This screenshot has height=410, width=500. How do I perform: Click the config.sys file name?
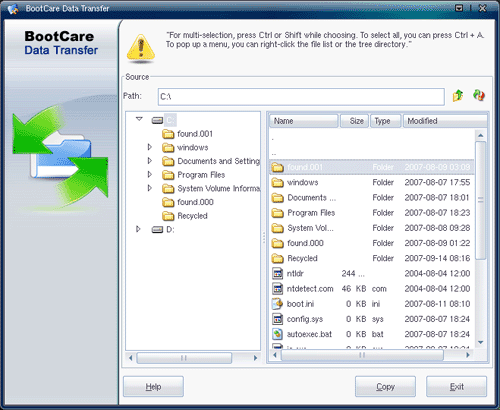click(305, 319)
